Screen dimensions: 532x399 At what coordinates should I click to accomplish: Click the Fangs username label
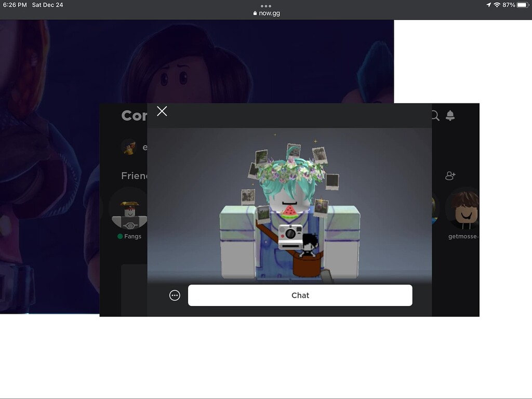point(132,236)
